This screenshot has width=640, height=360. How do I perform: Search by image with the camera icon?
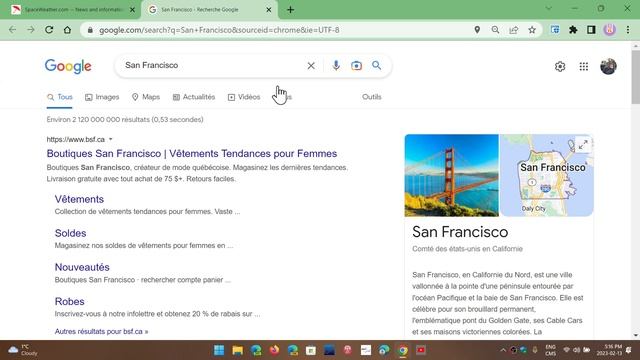click(x=356, y=65)
